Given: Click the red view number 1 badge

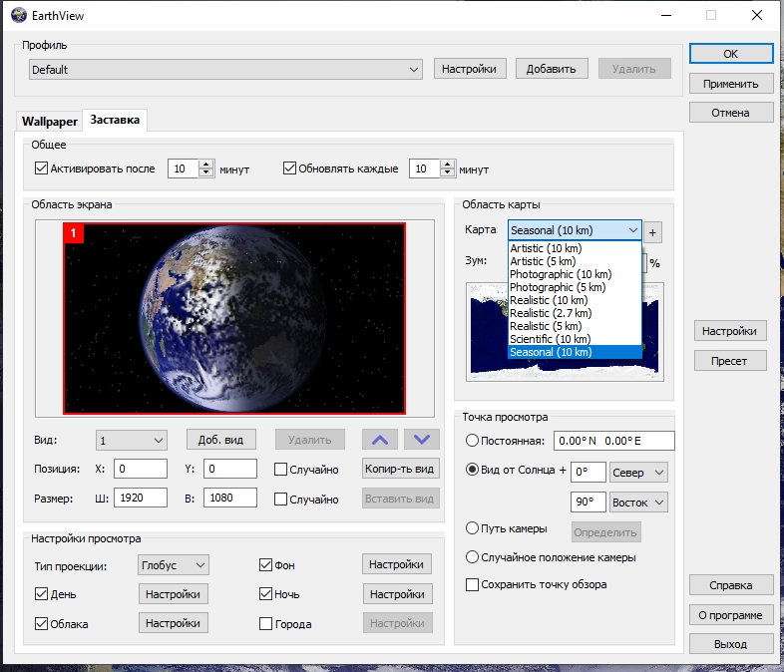Looking at the screenshot, I should tap(73, 232).
